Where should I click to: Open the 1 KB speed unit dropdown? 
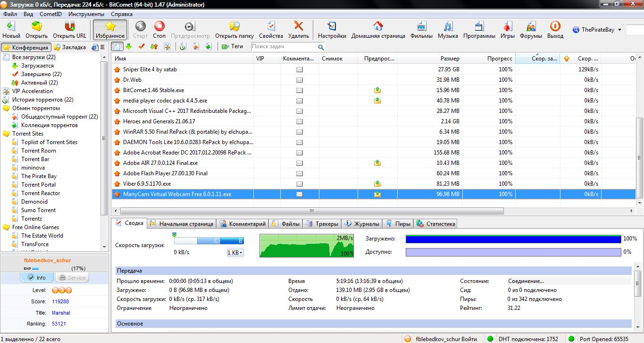pyautogui.click(x=235, y=253)
